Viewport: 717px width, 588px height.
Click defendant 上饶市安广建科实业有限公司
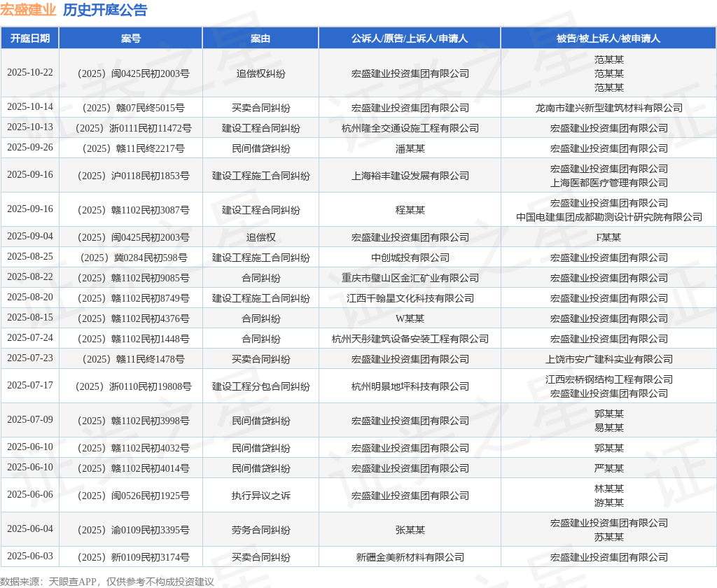608,359
